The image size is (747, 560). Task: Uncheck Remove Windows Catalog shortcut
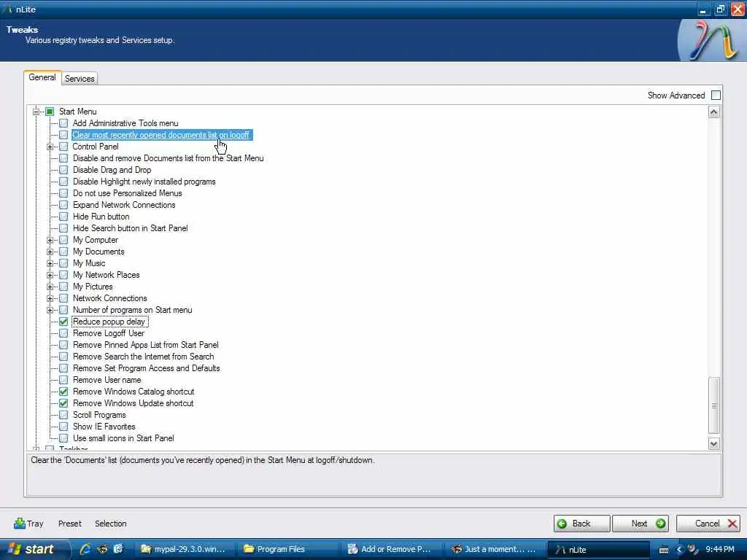pos(63,392)
